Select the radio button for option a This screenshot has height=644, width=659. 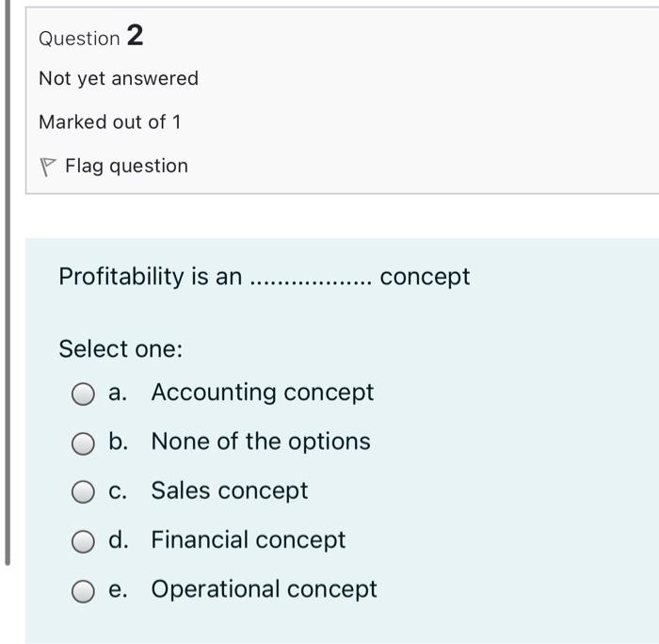(85, 394)
